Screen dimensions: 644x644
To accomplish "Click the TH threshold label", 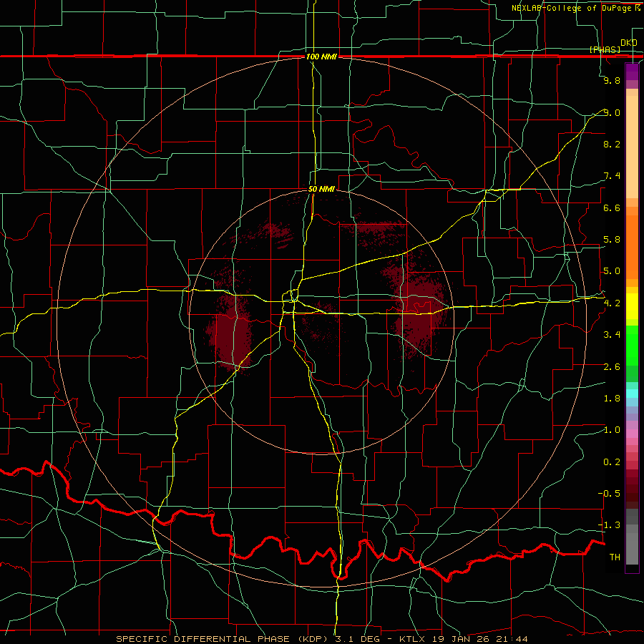I will click(615, 557).
